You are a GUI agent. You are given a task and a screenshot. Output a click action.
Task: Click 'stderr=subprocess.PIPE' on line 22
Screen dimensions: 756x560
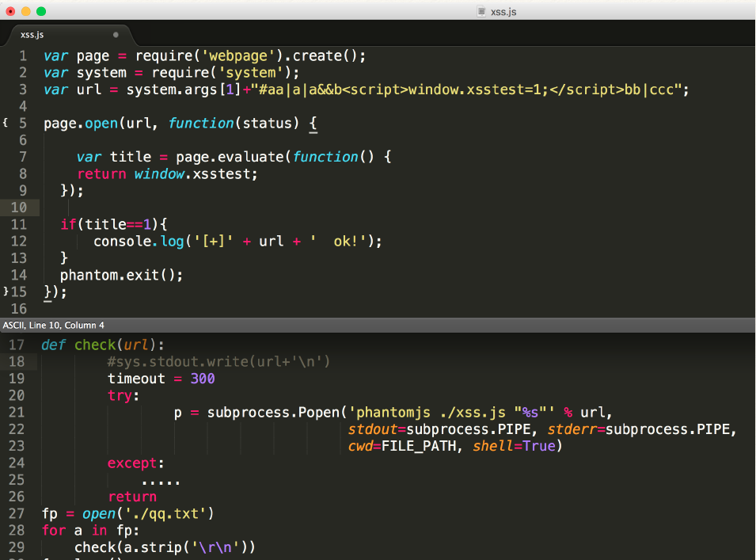click(638, 429)
